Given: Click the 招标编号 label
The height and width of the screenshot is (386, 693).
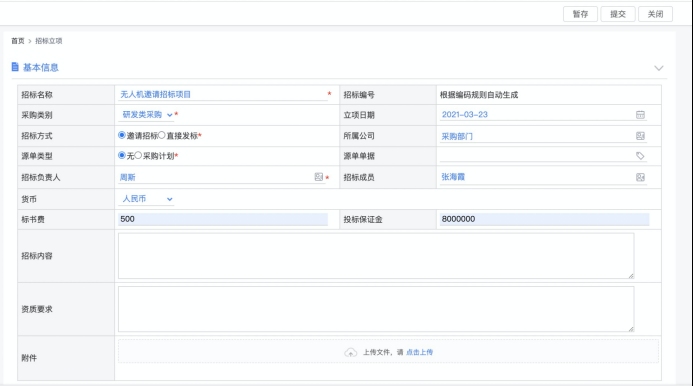Looking at the screenshot, I should [x=359, y=95].
